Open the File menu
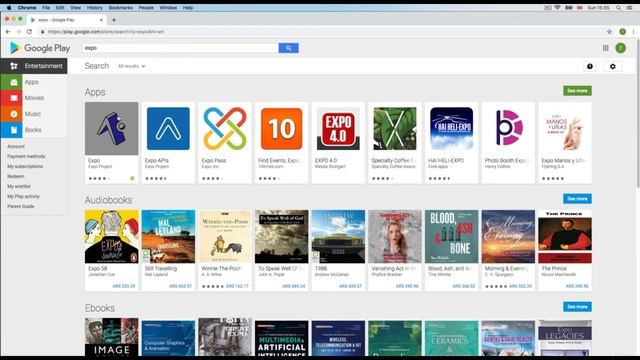Screen dimensions: 640x360 coord(46,8)
